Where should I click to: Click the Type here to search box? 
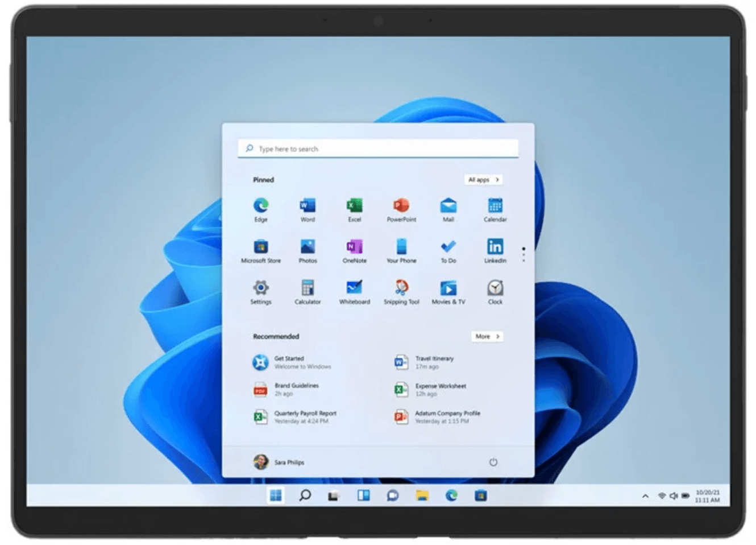pos(378,149)
